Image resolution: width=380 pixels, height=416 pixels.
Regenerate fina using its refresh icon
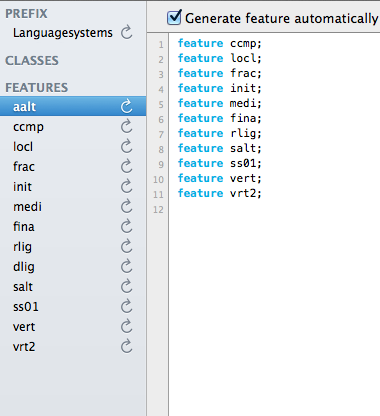pyautogui.click(x=127, y=226)
